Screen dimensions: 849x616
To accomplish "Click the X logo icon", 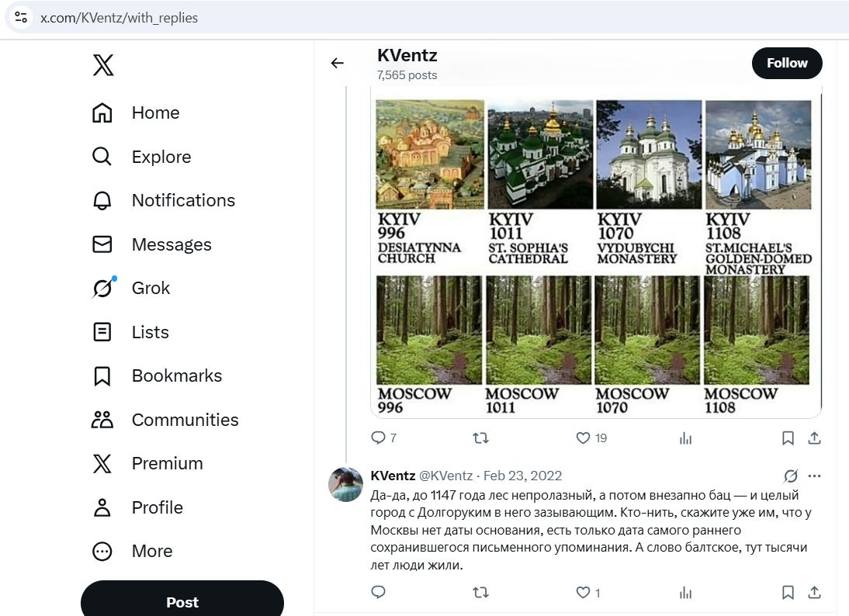I will pyautogui.click(x=103, y=65).
